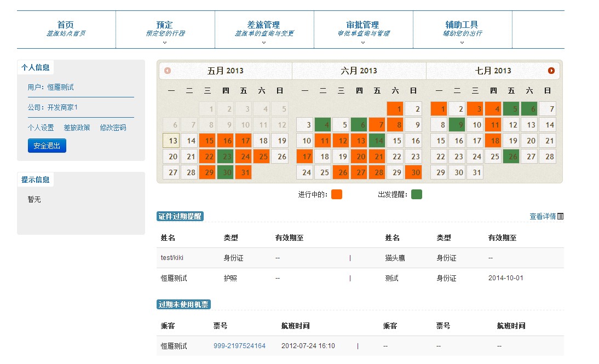Click the orange 进行中的 legend swatch

337,194
